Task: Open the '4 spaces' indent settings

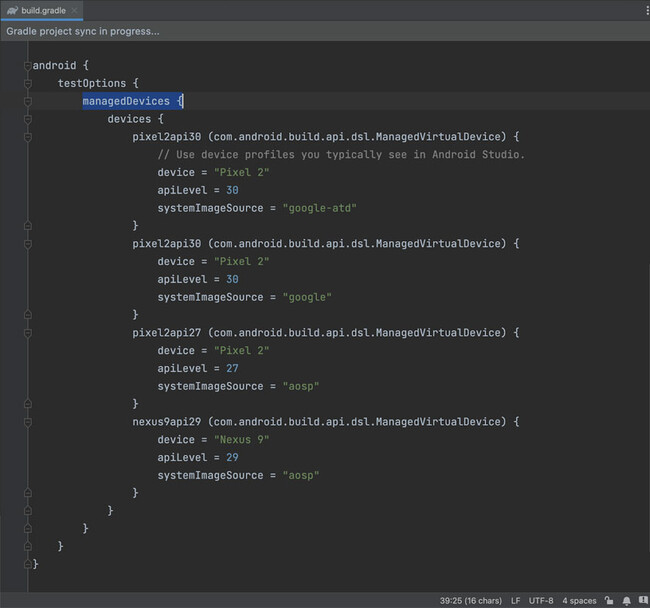Action: (579, 601)
